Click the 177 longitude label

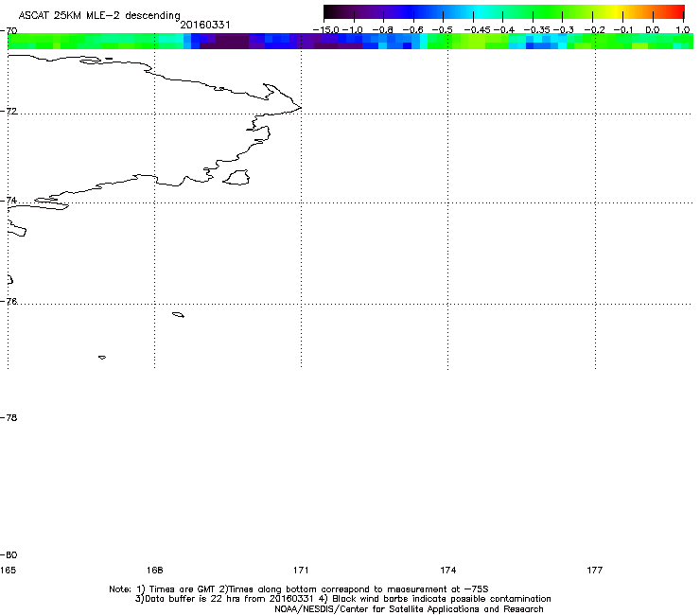(x=595, y=571)
